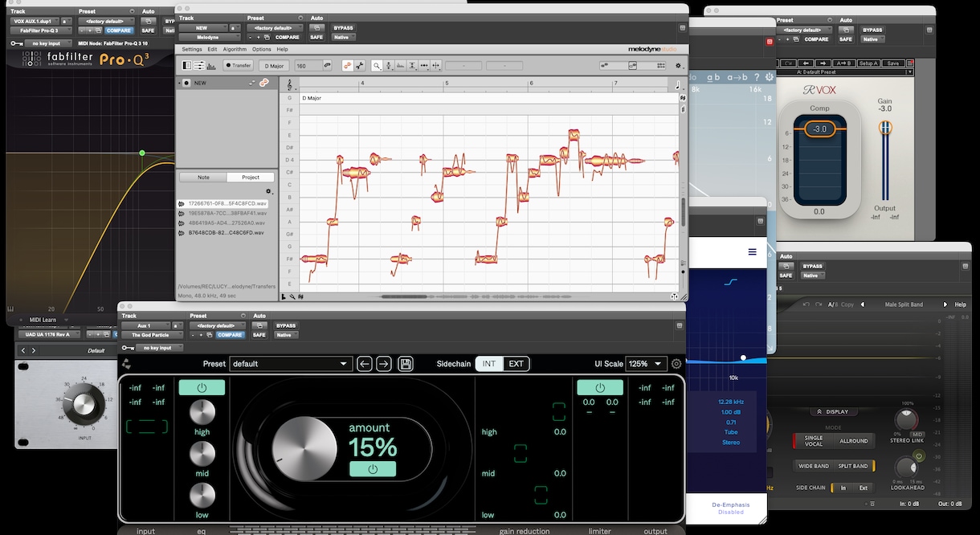Toggle the God Particle amount power button
The image size is (980, 535).
tap(373, 469)
